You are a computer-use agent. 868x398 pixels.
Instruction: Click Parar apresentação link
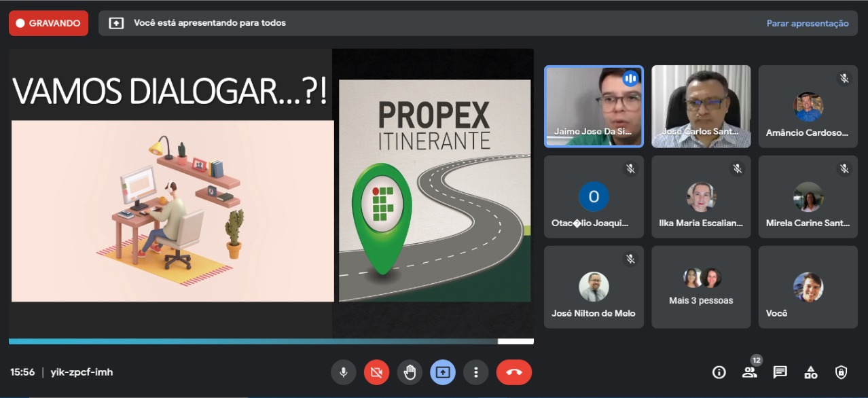(808, 23)
